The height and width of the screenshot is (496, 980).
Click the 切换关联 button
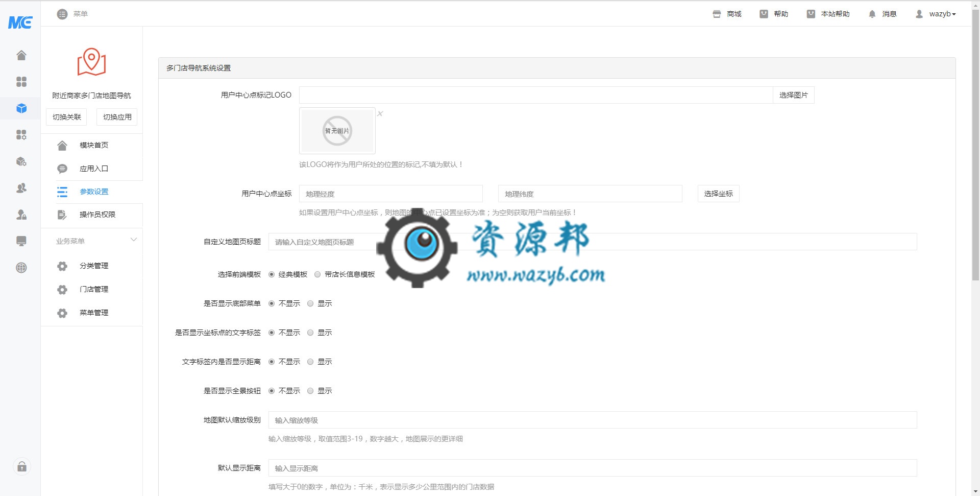pyautogui.click(x=67, y=117)
